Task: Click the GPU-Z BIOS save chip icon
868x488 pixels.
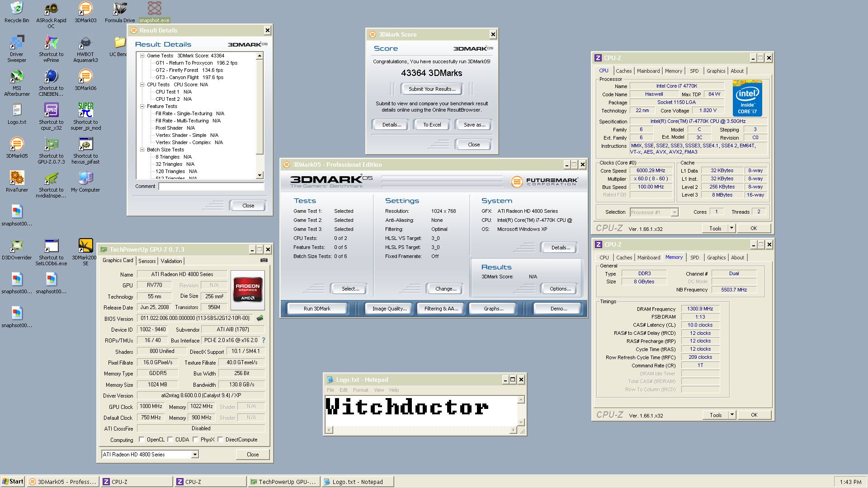Action: coord(260,318)
